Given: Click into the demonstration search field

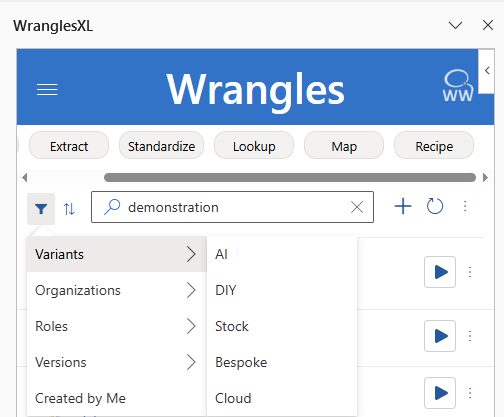Looking at the screenshot, I should [232, 207].
